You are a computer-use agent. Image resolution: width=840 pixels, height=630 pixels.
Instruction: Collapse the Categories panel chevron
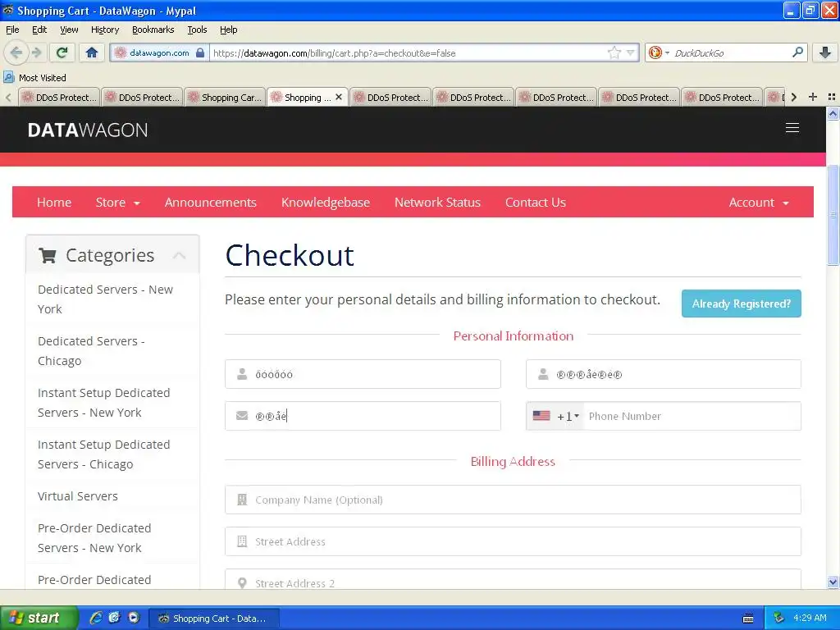tap(179, 256)
